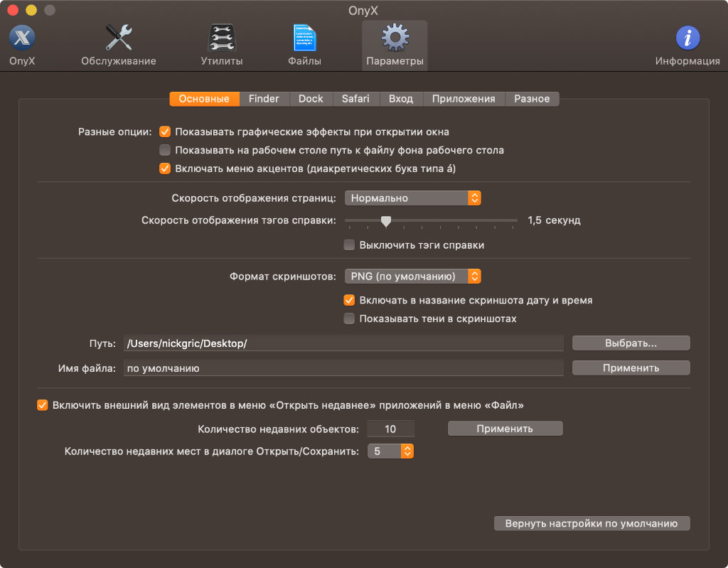Click the "Количество недавних объектов:" label
This screenshot has width=728, height=568.
278,429
